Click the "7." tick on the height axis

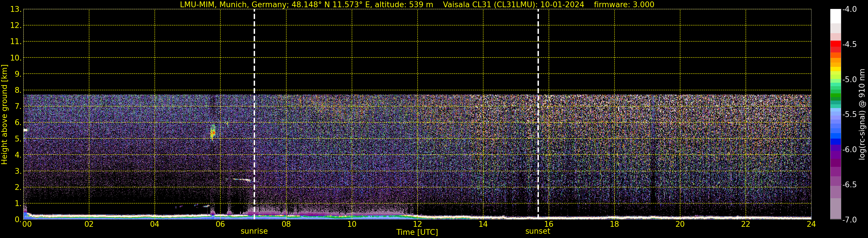(x=18, y=107)
